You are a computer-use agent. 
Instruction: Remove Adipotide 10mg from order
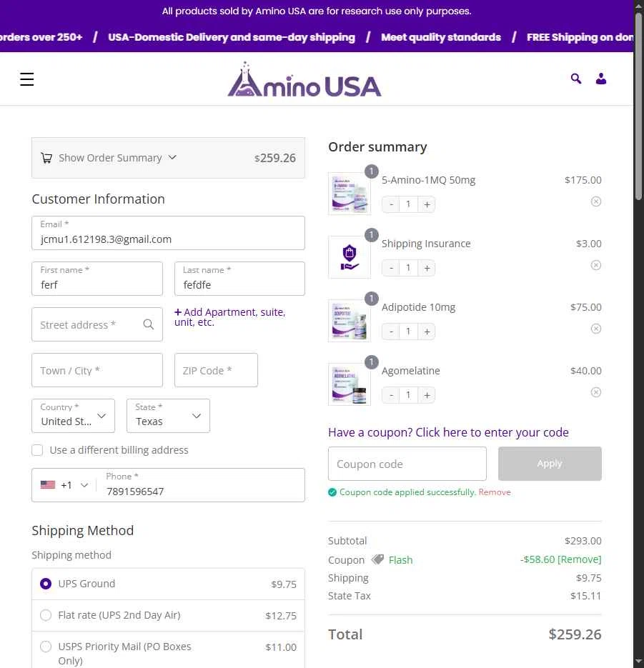click(596, 329)
